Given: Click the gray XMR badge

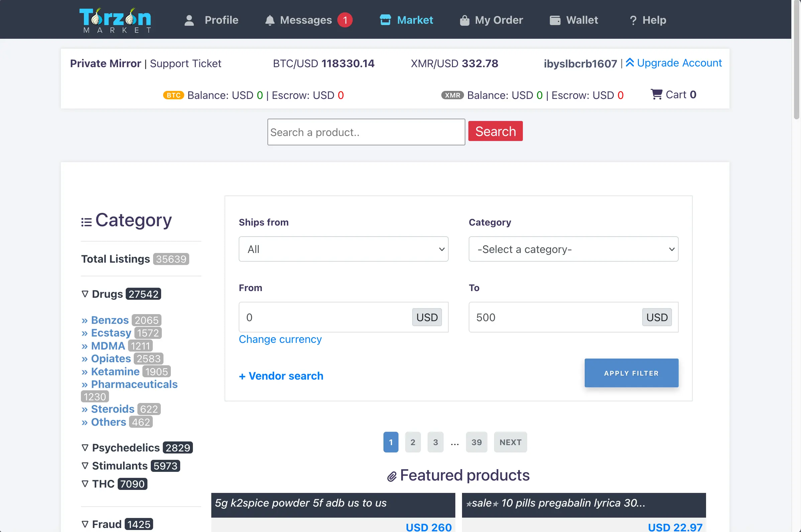Looking at the screenshot, I should [452, 95].
